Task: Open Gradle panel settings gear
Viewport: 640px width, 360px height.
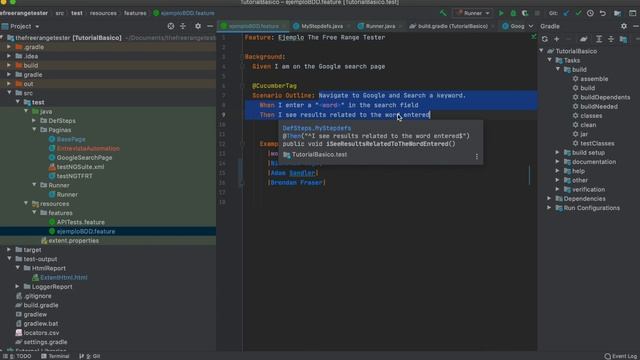Action: pos(624,26)
